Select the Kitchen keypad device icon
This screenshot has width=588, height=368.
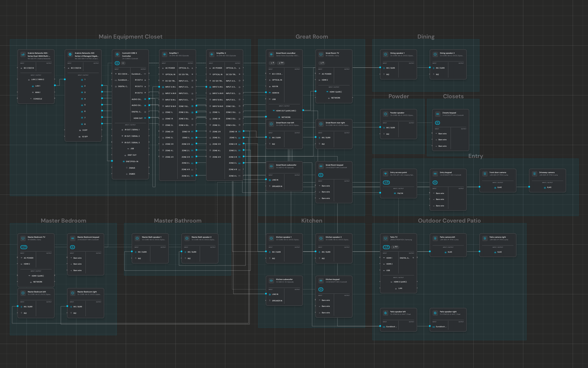coord(321,281)
